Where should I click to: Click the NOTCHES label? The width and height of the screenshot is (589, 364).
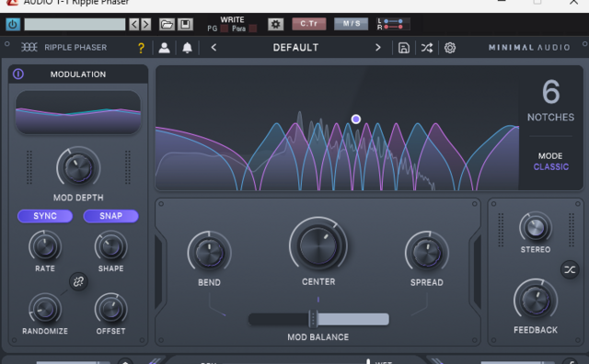(550, 117)
